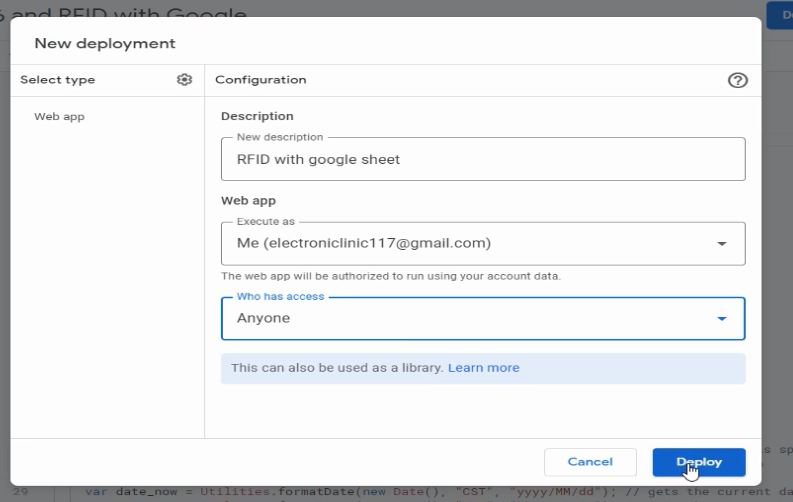
Task: Open the Configuration help icon
Action: (x=737, y=80)
